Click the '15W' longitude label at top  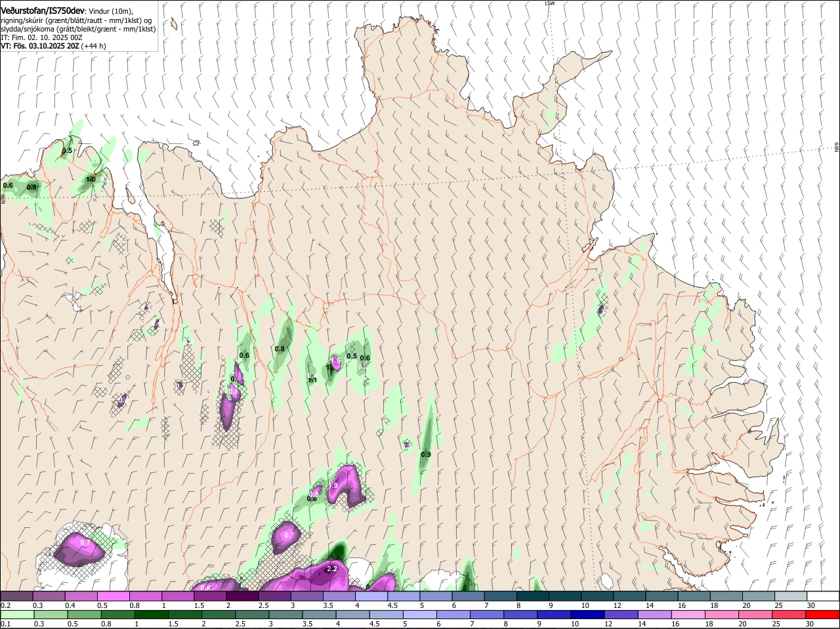click(x=549, y=3)
